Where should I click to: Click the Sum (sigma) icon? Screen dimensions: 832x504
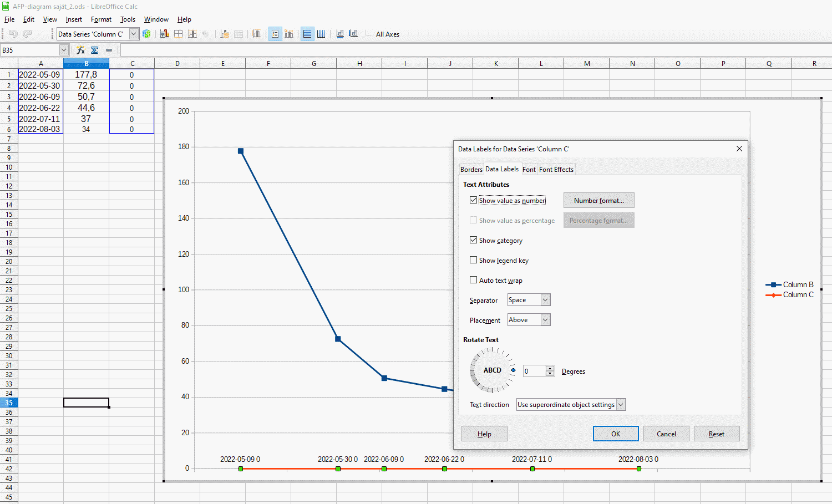click(x=95, y=50)
